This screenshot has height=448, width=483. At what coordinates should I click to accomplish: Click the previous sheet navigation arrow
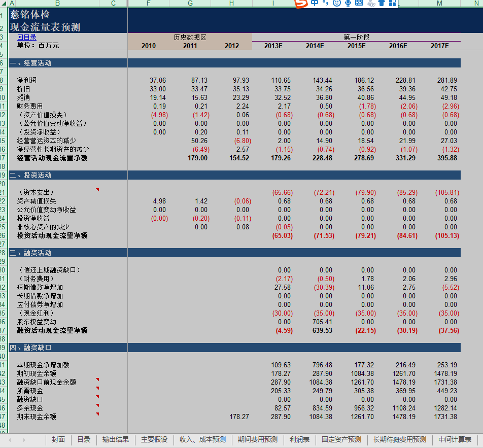pos(9,440)
